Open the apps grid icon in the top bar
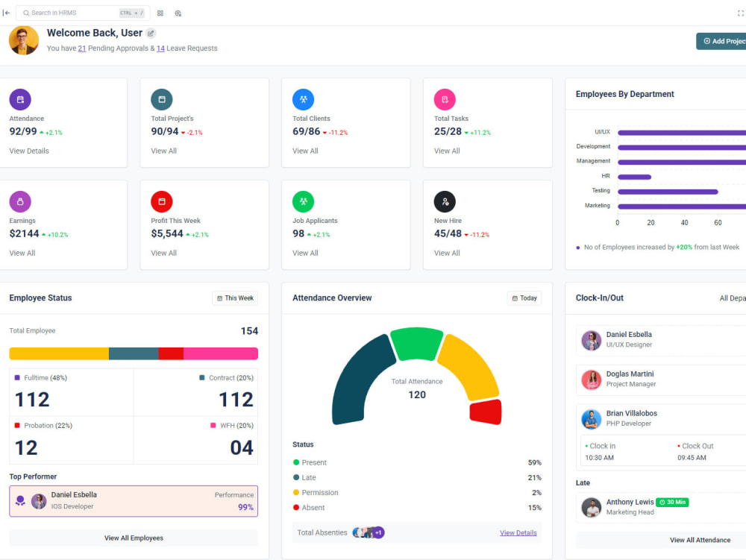 (160, 13)
